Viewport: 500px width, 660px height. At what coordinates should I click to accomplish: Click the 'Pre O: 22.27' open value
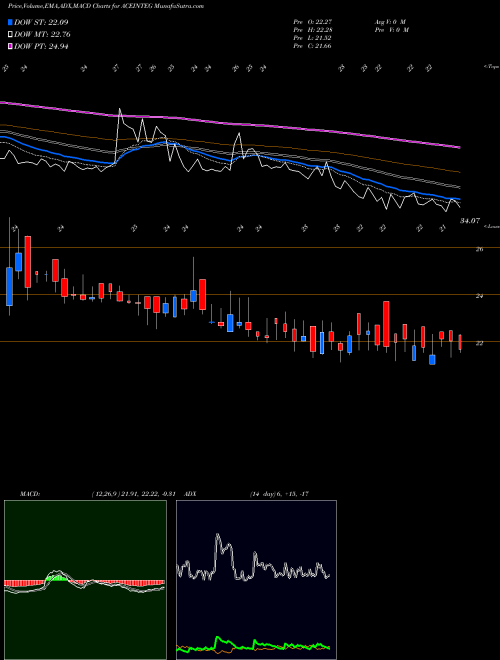[313, 21]
